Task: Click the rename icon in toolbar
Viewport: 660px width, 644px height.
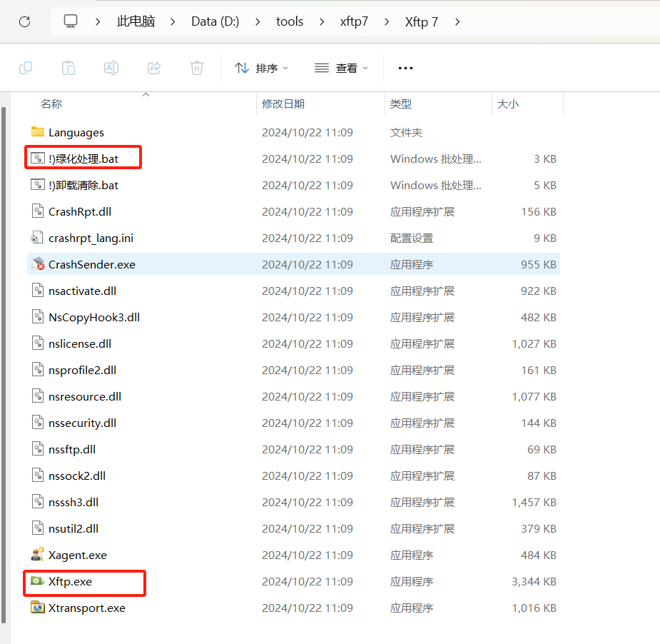Action: [111, 67]
